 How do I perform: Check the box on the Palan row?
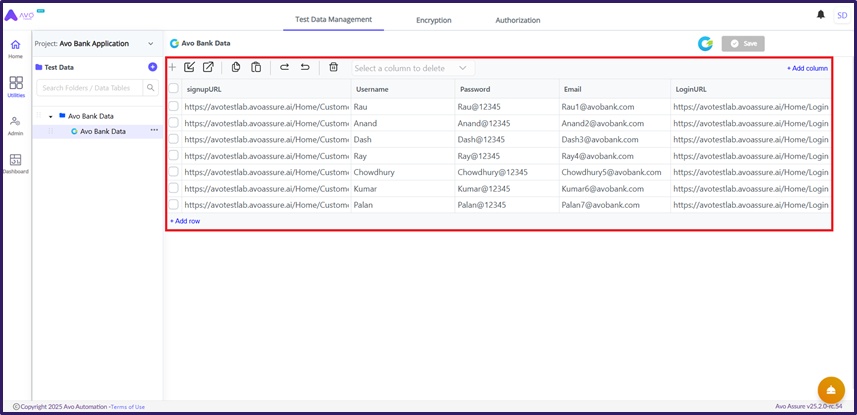174,205
